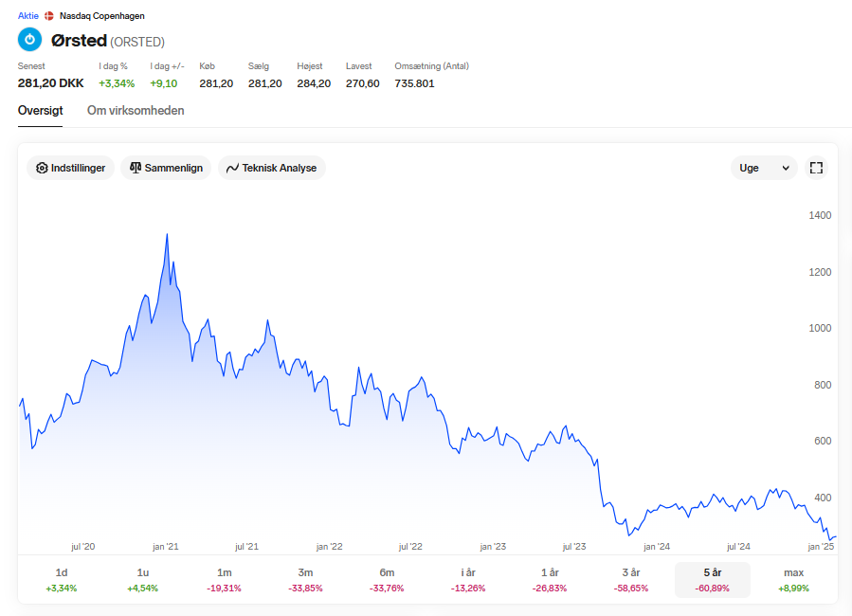The height and width of the screenshot is (616, 852).
Task: Click the 1400 y-axis label
Action: 820,215
